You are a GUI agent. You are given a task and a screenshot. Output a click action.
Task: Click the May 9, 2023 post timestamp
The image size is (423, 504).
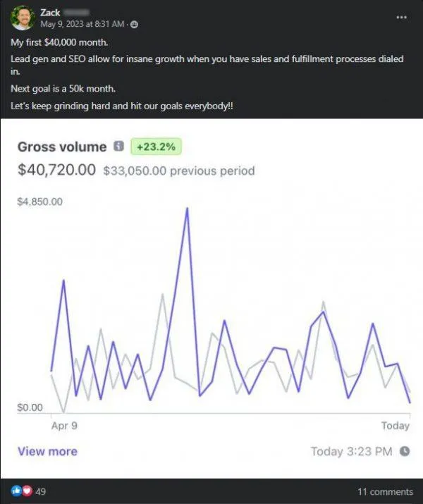(x=82, y=24)
